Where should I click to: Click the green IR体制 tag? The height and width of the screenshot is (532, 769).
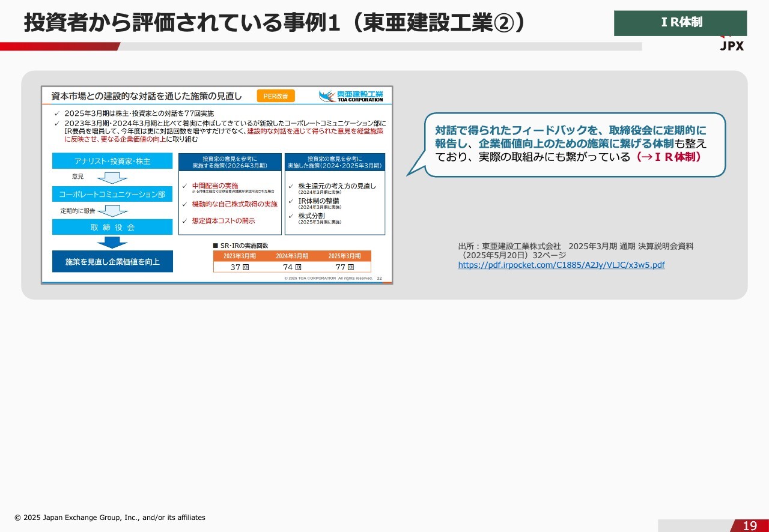[x=680, y=23]
